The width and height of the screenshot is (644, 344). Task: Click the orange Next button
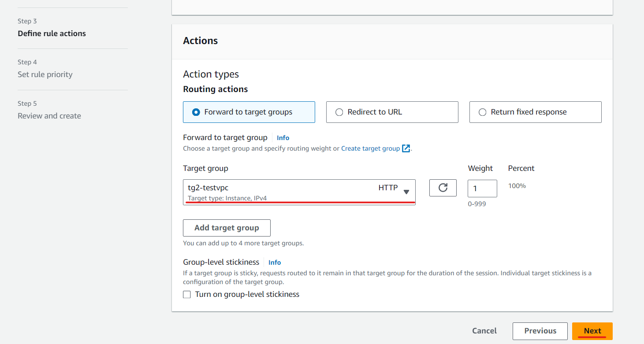point(592,331)
